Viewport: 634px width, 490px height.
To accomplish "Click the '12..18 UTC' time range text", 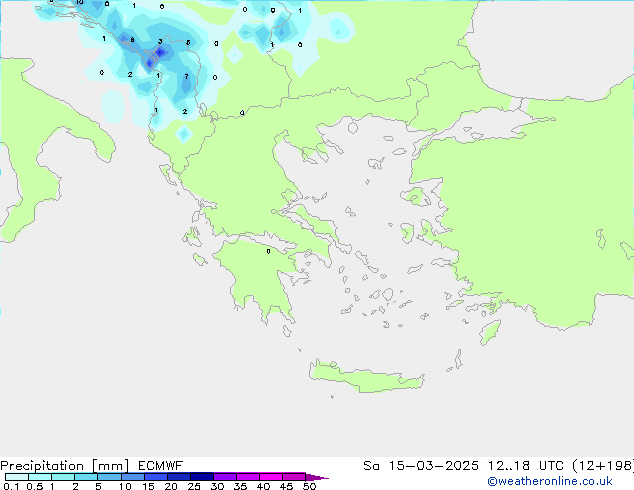I will click(526, 466).
